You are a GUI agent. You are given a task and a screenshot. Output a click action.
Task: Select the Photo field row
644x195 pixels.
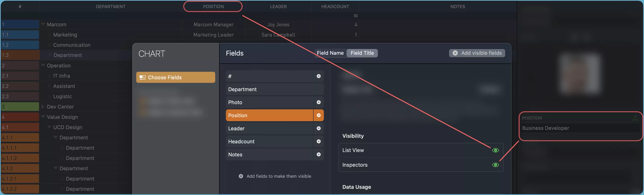(x=270, y=102)
